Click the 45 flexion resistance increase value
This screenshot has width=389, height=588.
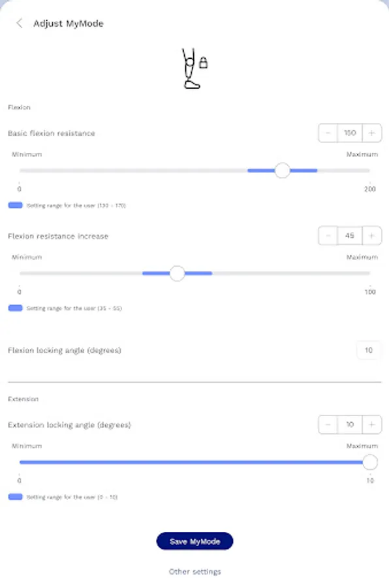(x=349, y=235)
